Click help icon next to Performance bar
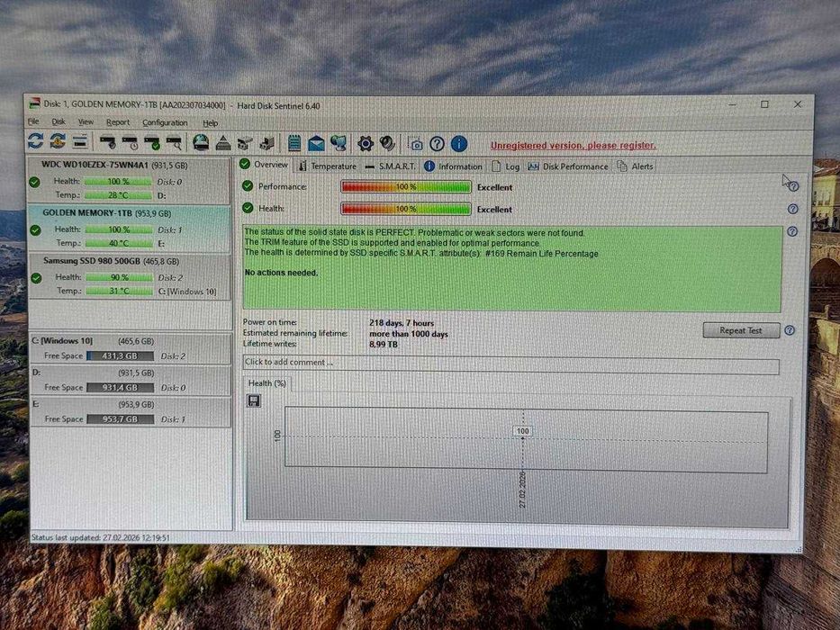Screen dimensions: 840x630 794,186
